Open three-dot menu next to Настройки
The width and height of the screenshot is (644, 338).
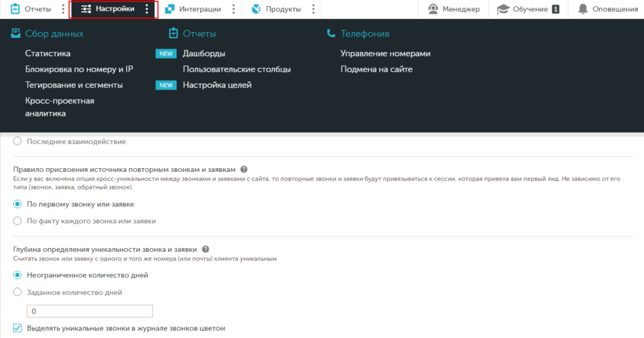point(147,9)
